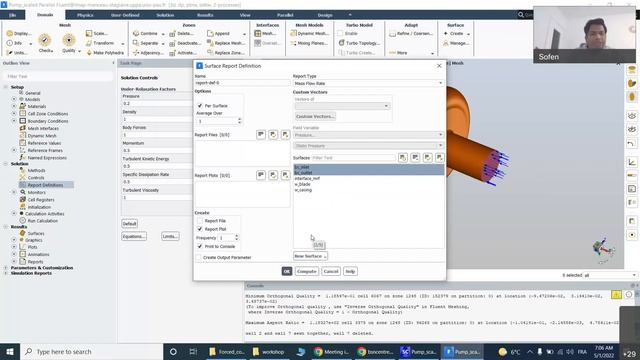
Task: Click last Report Files toolbar icon
Action: (285, 134)
